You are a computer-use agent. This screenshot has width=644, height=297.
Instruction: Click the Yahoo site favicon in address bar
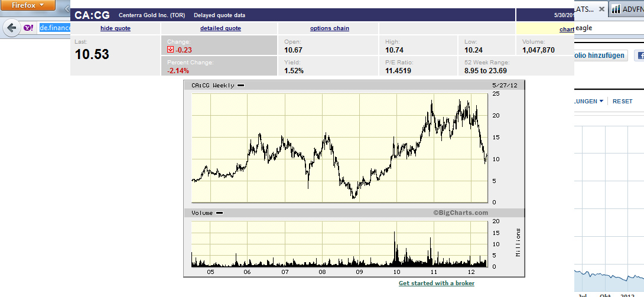28,28
